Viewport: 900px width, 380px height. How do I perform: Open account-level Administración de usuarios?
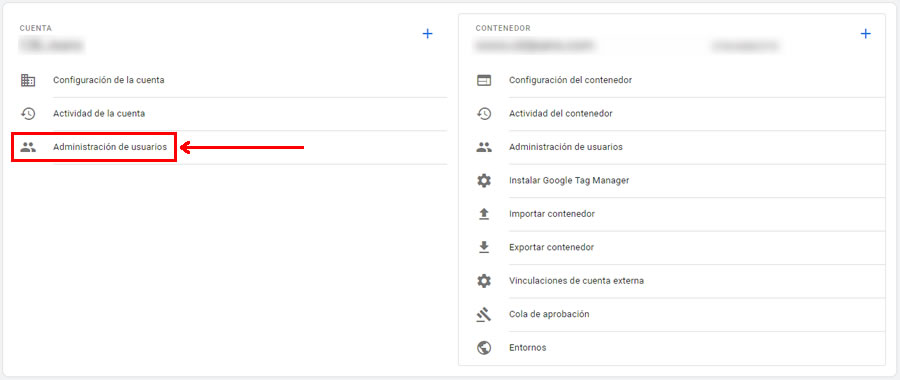(x=110, y=147)
